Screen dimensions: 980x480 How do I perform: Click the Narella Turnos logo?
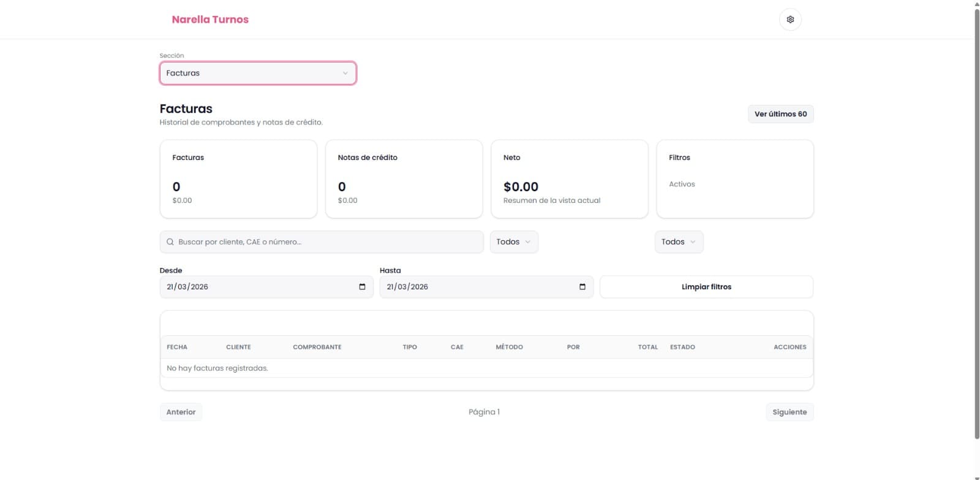(x=210, y=20)
